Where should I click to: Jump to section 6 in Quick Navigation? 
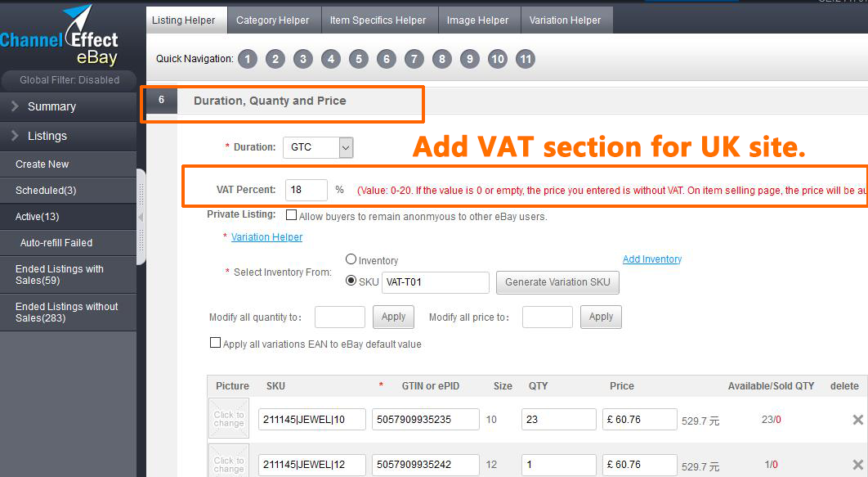[x=387, y=59]
